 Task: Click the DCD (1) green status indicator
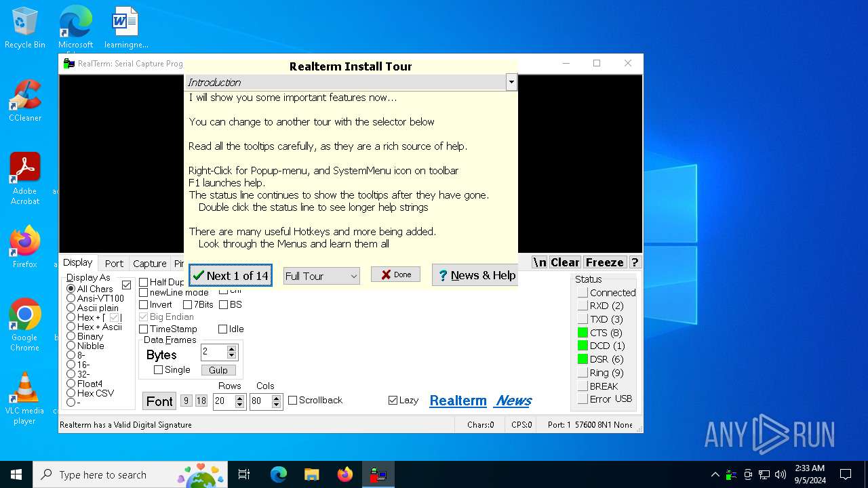coord(583,346)
